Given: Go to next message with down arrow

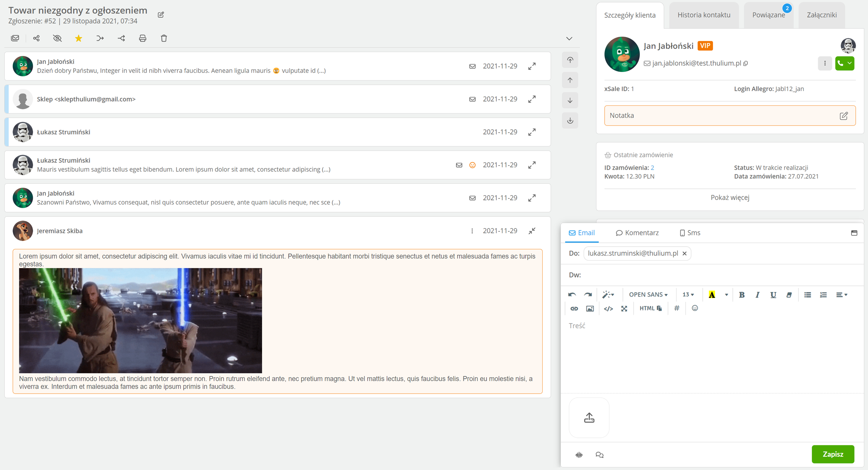Looking at the screenshot, I should (570, 100).
